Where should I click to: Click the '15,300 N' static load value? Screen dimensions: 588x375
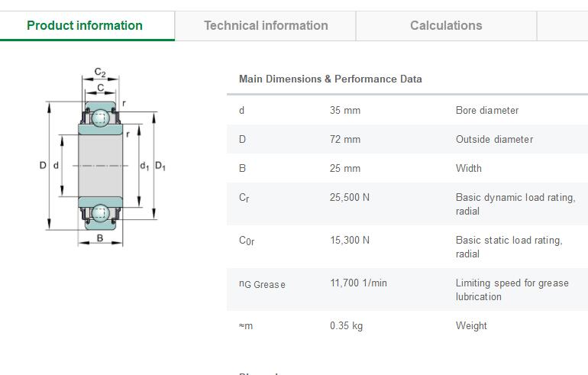point(350,240)
